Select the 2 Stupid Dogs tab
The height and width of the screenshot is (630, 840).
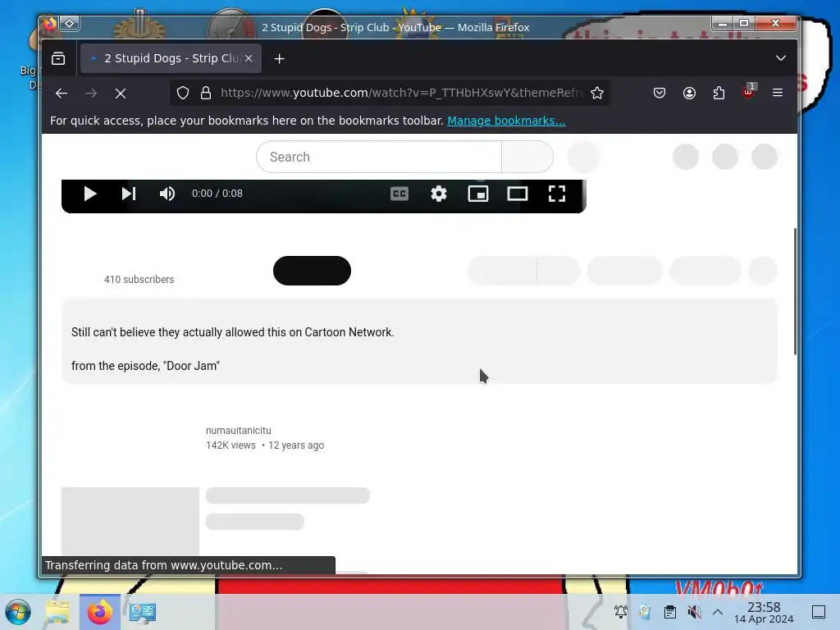pyautogui.click(x=171, y=58)
